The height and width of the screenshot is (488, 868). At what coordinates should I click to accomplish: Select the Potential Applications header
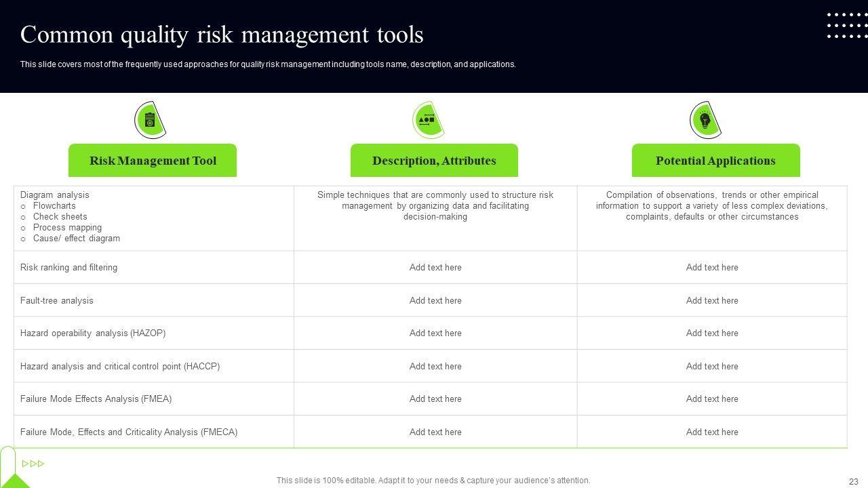715,161
